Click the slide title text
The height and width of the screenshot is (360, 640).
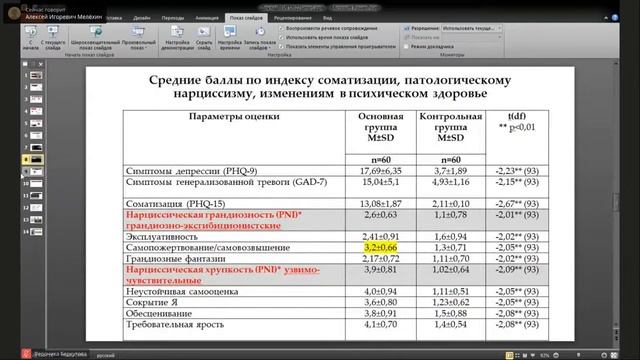[x=330, y=87]
